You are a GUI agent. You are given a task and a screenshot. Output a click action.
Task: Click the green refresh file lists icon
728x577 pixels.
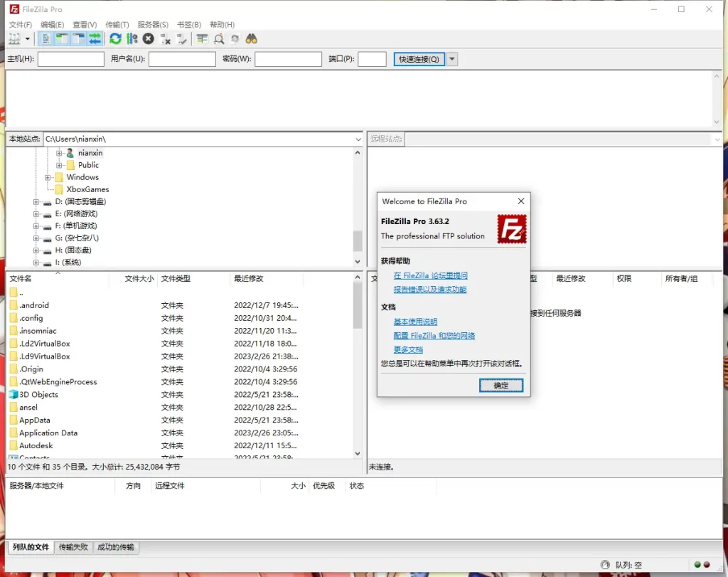(x=115, y=39)
